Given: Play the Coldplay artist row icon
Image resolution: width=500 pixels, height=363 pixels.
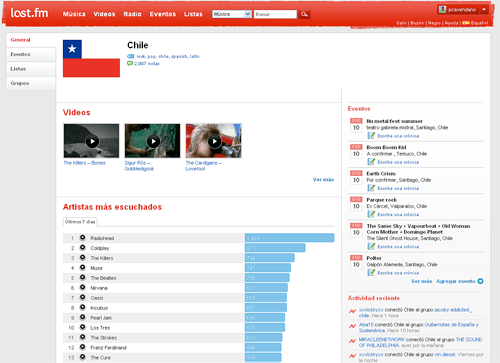Looking at the screenshot, I should click(82, 248).
